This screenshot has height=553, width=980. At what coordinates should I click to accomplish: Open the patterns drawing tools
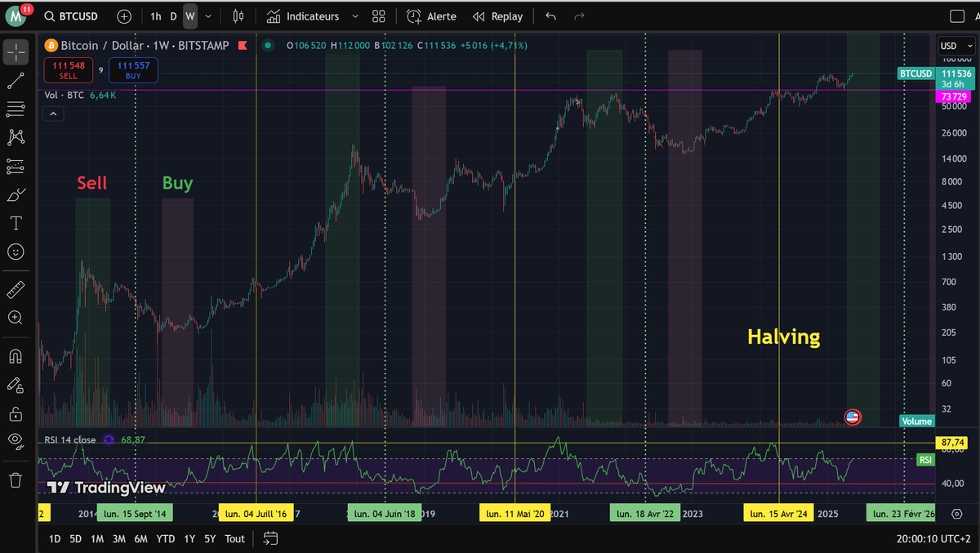point(16,137)
